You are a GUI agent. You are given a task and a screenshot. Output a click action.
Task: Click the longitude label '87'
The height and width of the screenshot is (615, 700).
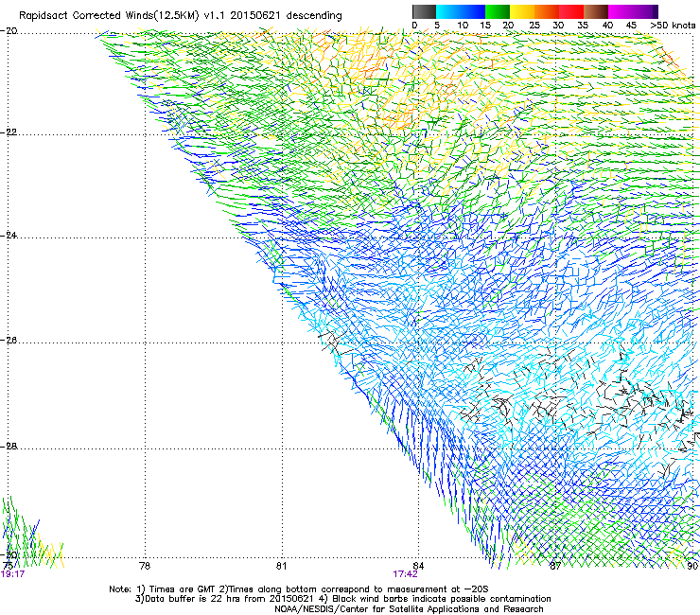pos(555,567)
